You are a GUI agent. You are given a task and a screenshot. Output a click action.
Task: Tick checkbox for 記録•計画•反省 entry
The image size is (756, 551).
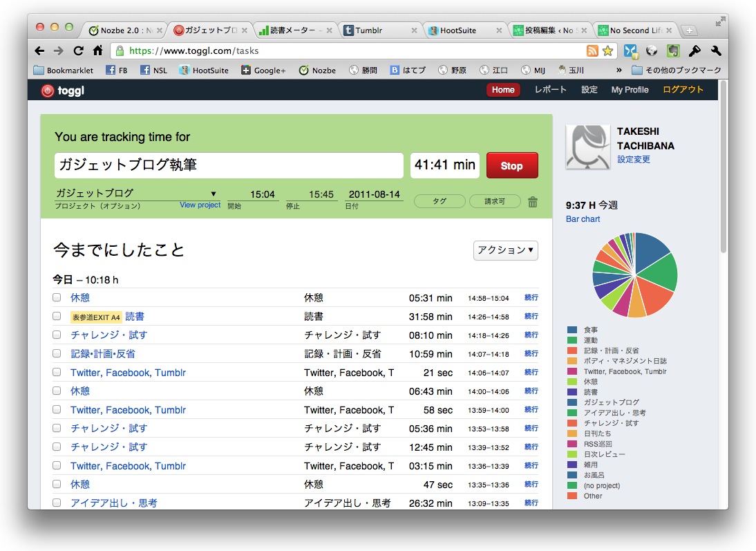57,353
